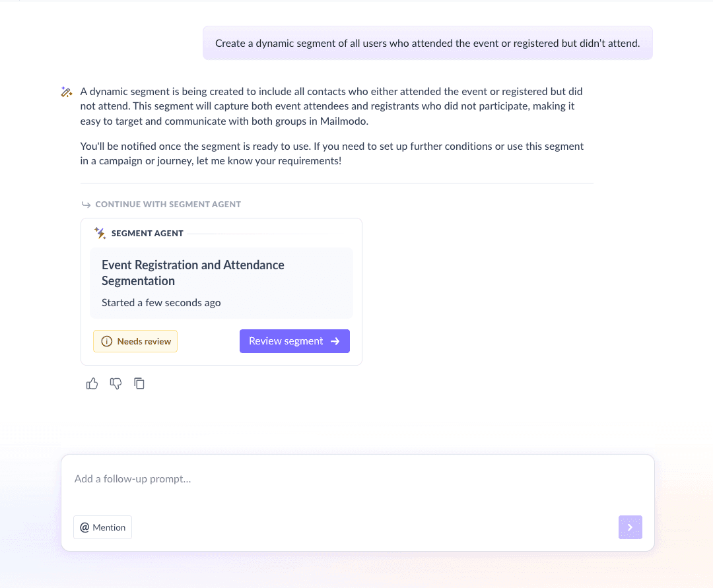Click the purple send prompt button
Image resolution: width=713 pixels, height=588 pixels.
(x=630, y=527)
